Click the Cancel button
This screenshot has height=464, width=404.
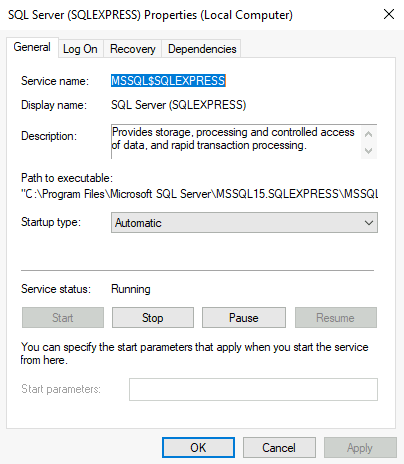point(279,447)
